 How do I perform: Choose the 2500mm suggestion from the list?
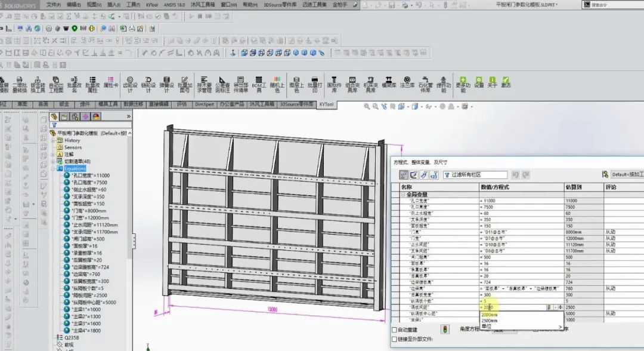coord(489,320)
